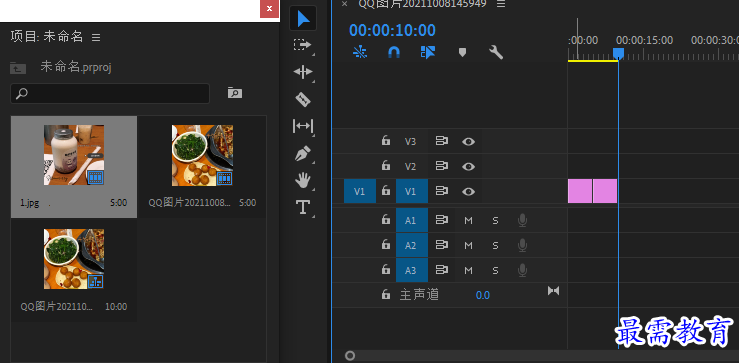Toggle lock on track A2
This screenshot has width=739, height=363.
point(386,245)
